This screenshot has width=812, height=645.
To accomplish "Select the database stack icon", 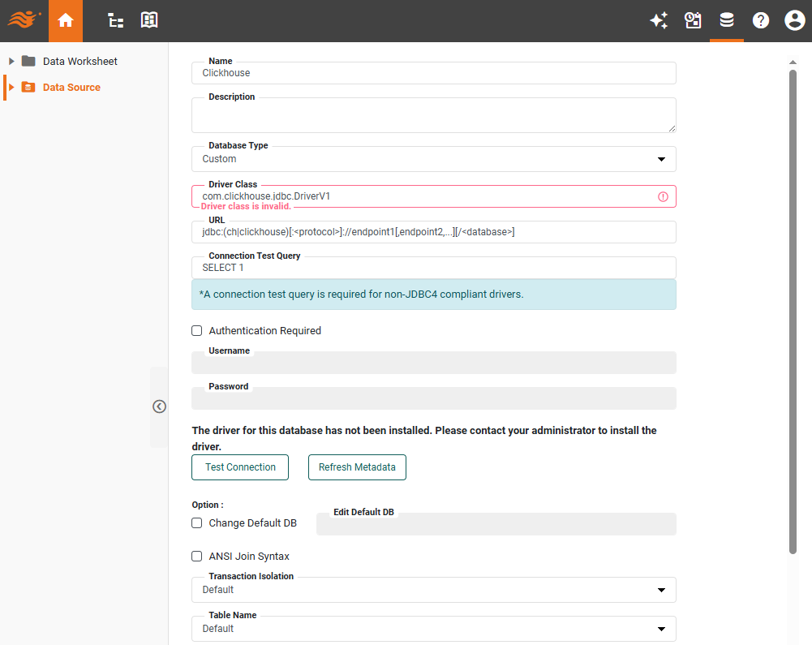I will [x=727, y=20].
